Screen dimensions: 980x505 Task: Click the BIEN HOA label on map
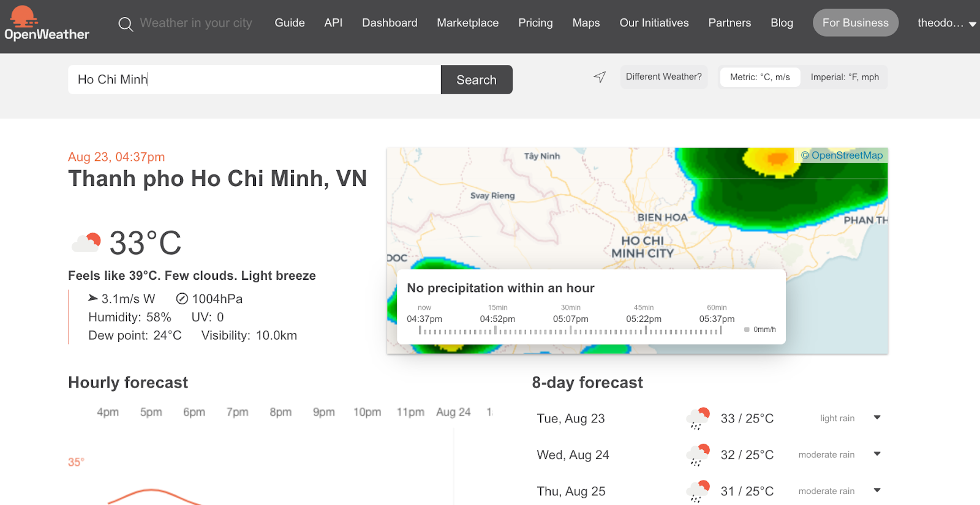[x=663, y=217]
